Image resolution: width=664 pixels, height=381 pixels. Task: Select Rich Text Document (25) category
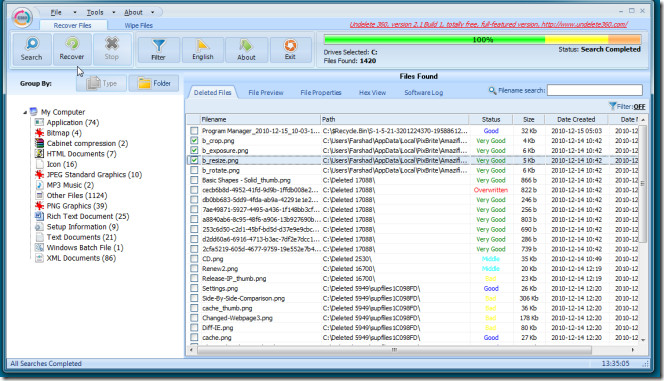[88, 216]
